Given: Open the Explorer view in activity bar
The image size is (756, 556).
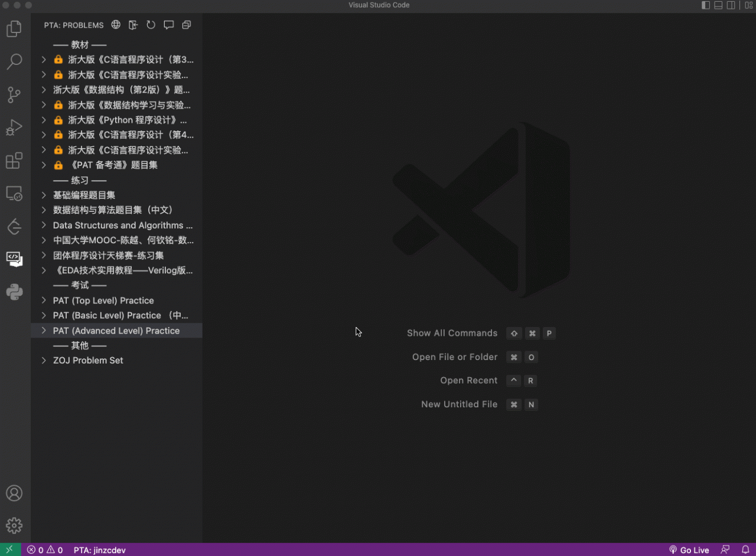Looking at the screenshot, I should [14, 28].
